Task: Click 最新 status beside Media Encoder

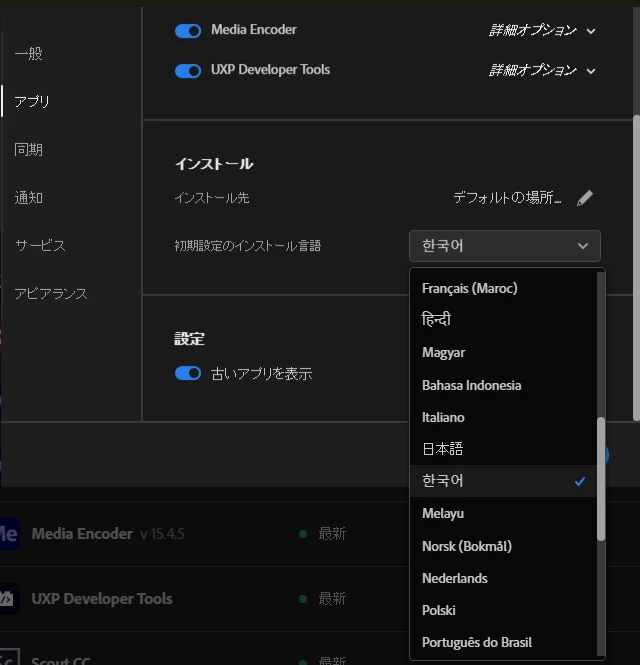Action: [332, 534]
